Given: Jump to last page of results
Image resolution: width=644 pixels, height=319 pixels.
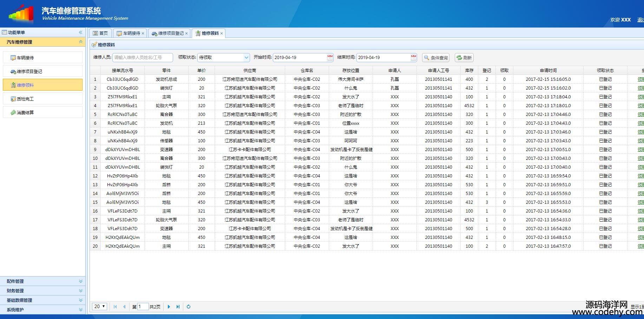Looking at the screenshot, I should (x=178, y=307).
